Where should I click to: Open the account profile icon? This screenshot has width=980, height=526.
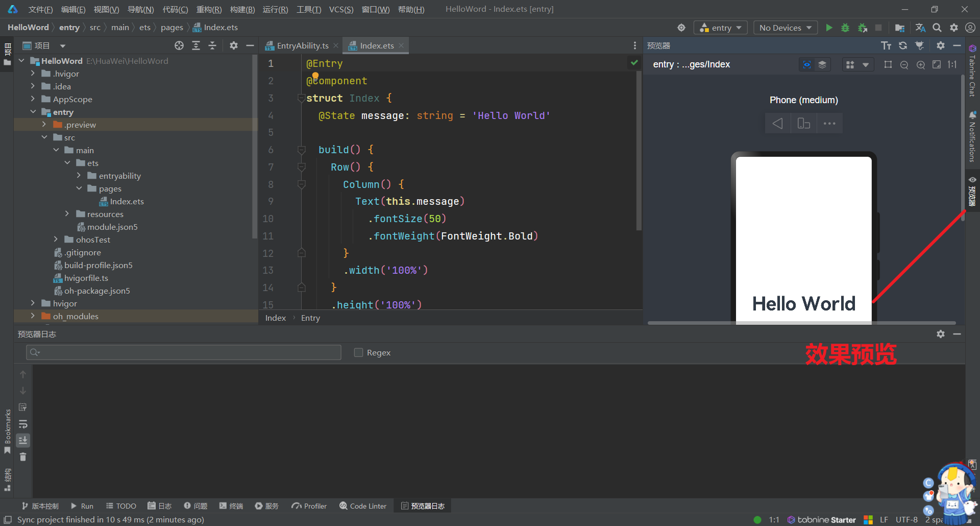[970, 28]
